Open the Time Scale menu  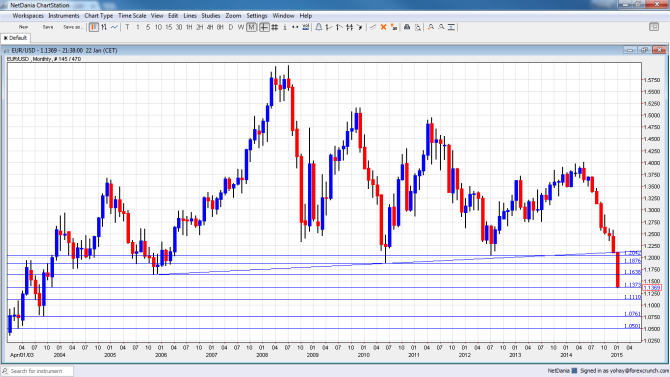pos(132,16)
